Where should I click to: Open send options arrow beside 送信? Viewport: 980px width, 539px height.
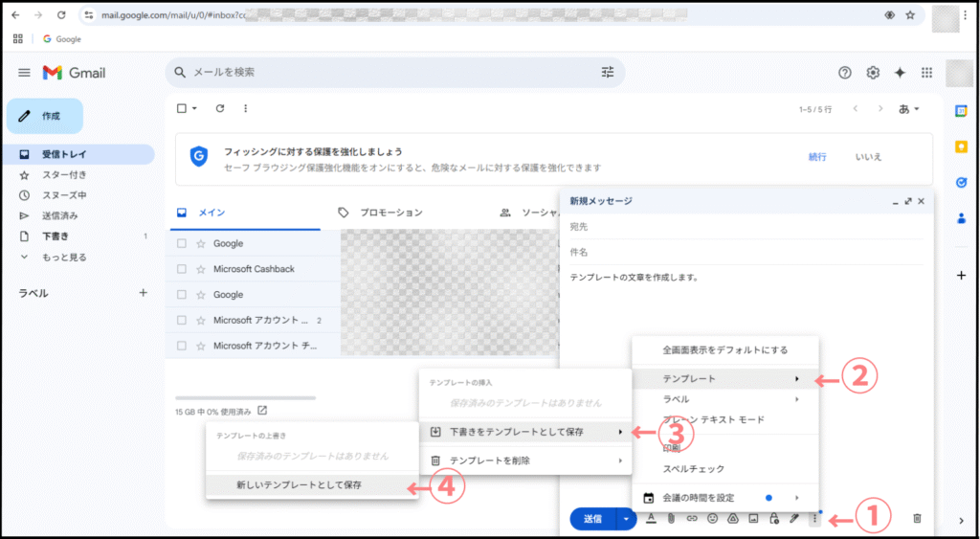[x=626, y=518]
